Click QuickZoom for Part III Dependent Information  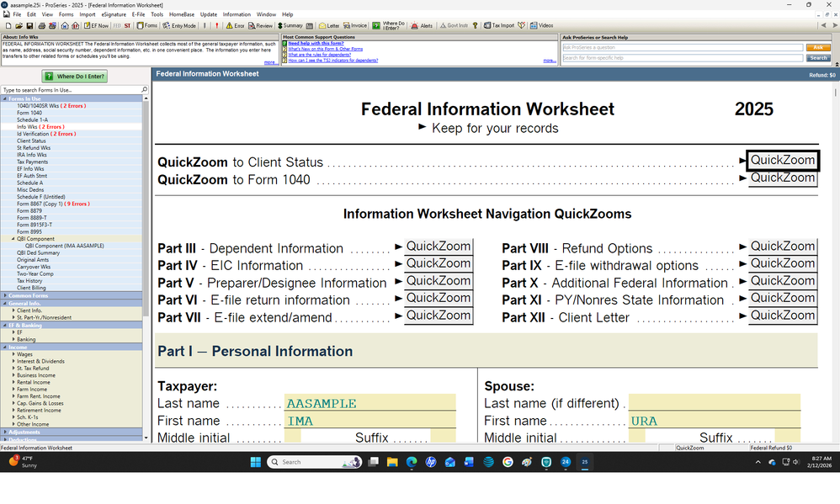coord(438,247)
